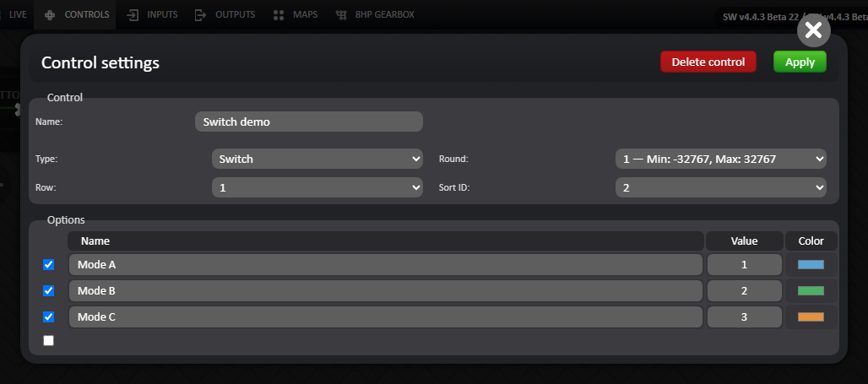Image resolution: width=868 pixels, height=384 pixels.
Task: Expand the Sort ID dropdown
Action: point(721,187)
